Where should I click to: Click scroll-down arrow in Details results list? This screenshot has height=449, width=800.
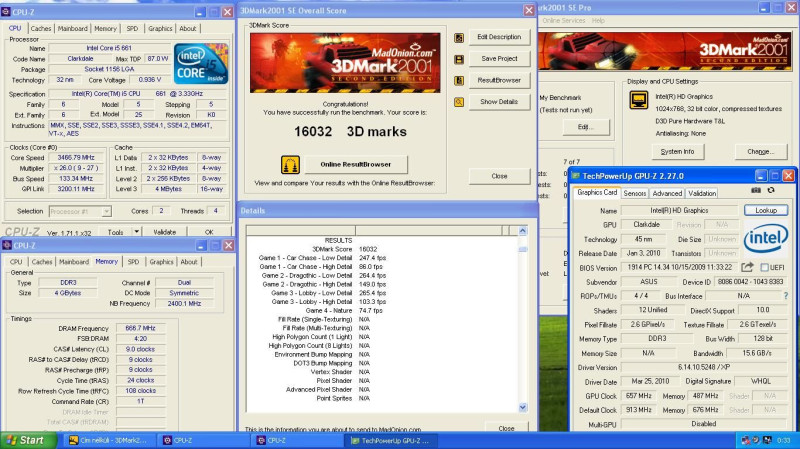click(522, 408)
